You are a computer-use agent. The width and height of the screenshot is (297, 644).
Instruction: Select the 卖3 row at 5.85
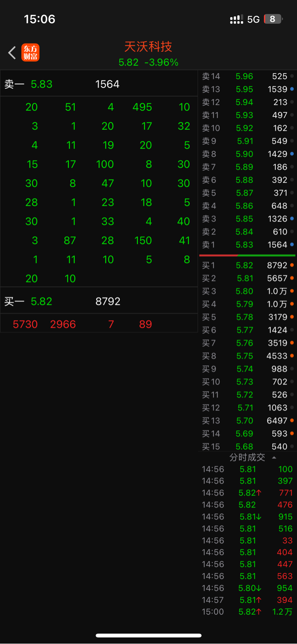click(247, 219)
